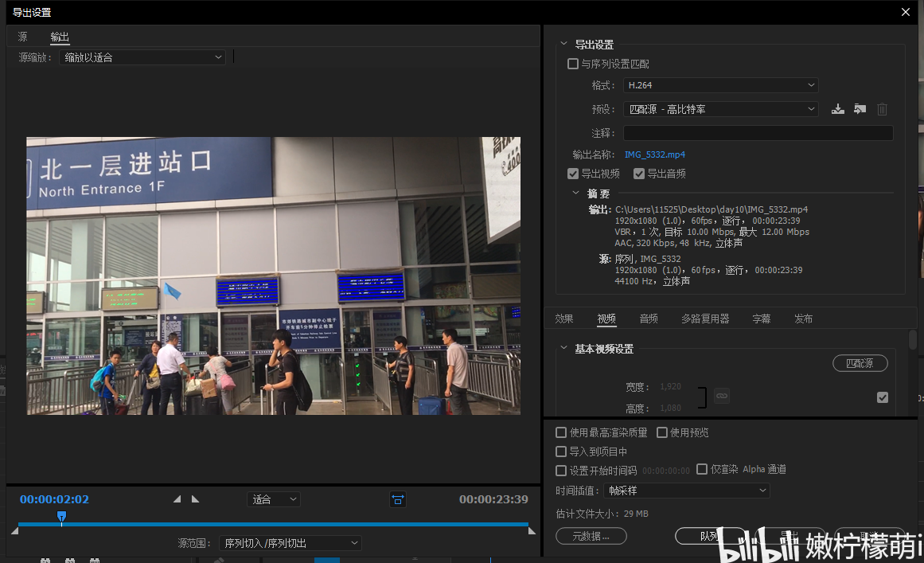This screenshot has width=924, height=563.
Task: Switch to the Source tab
Action: point(22,37)
